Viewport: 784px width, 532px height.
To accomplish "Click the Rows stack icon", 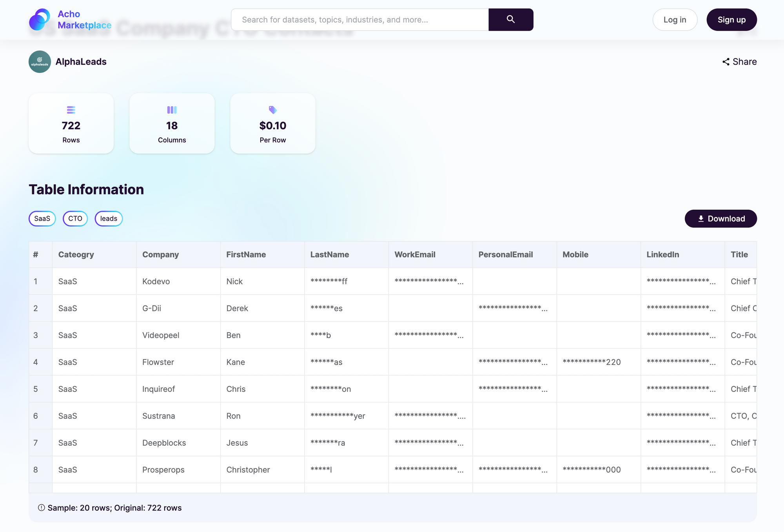I will pos(71,110).
